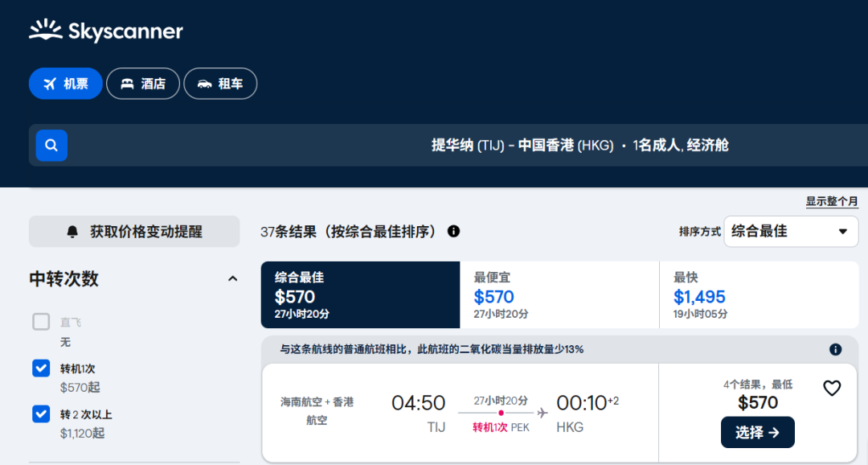Image resolution: width=868 pixels, height=465 pixels.
Task: Click 获取价格变动提醒 price alert button
Action: click(x=134, y=232)
